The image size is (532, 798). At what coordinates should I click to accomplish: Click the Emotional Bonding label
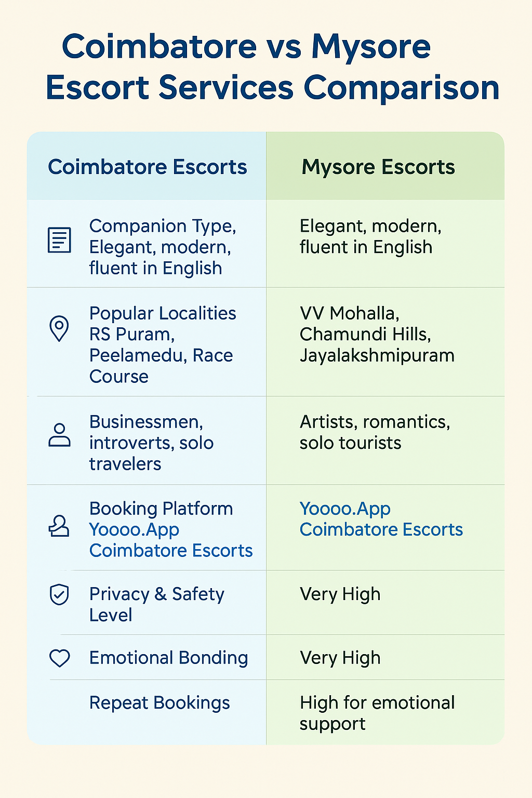[x=168, y=658]
